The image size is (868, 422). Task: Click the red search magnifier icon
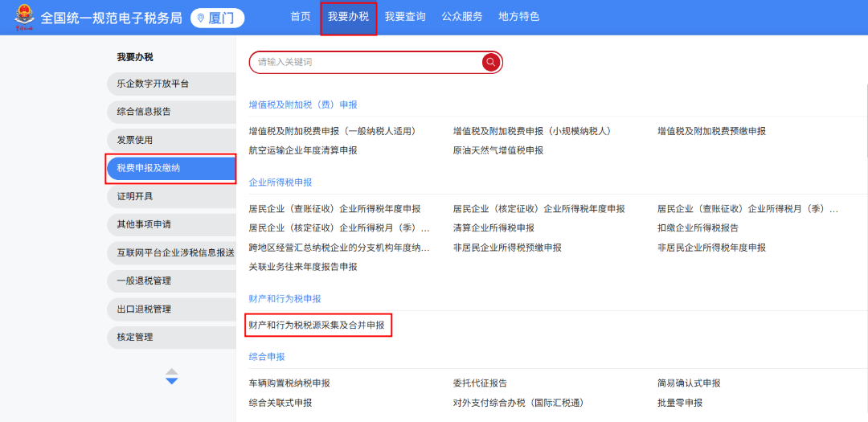tap(490, 63)
